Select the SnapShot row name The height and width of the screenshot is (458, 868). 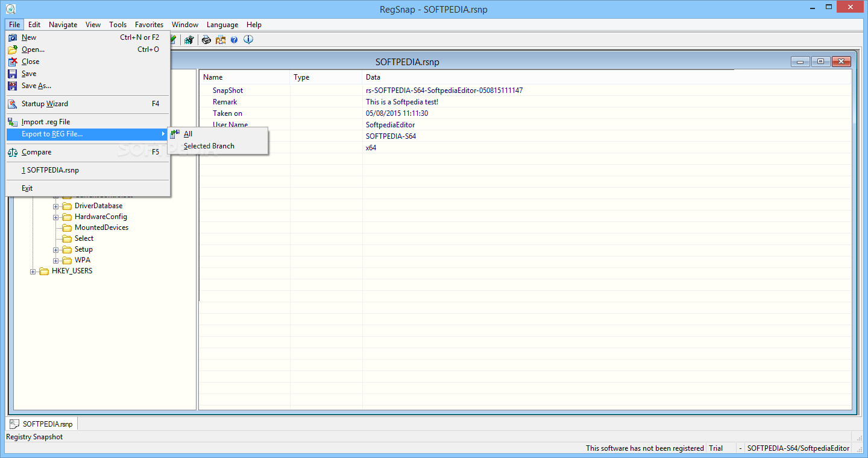coord(228,91)
